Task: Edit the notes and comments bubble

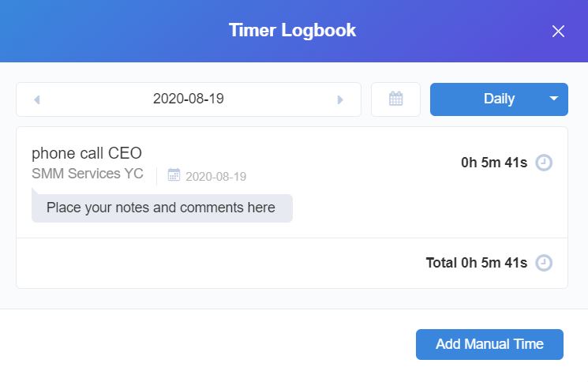Action: (162, 208)
